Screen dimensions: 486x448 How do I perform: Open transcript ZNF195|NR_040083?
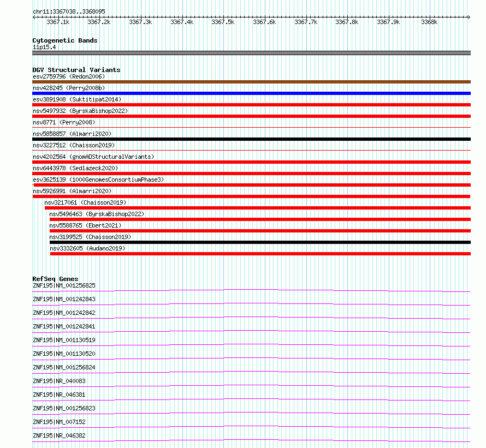[59, 381]
